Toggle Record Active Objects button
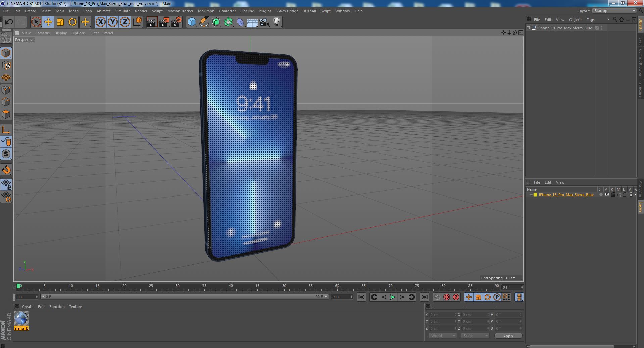The image size is (644, 348). click(x=437, y=297)
